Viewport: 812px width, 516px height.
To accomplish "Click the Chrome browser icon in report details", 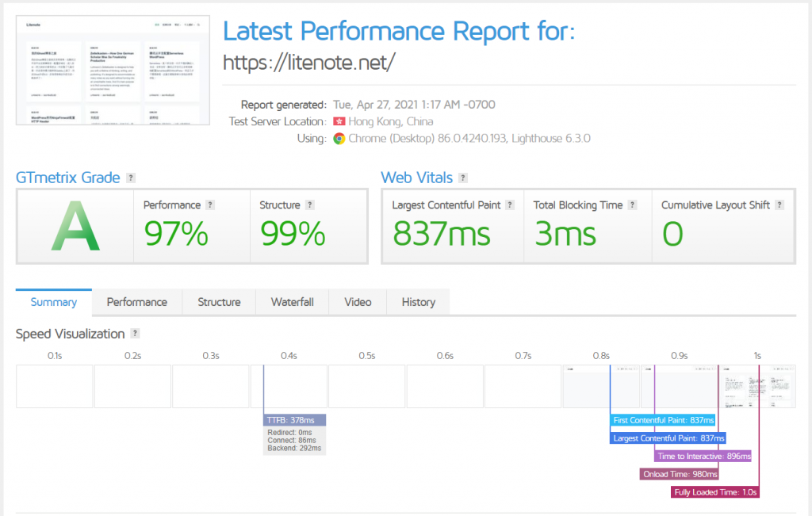I will pyautogui.click(x=339, y=138).
